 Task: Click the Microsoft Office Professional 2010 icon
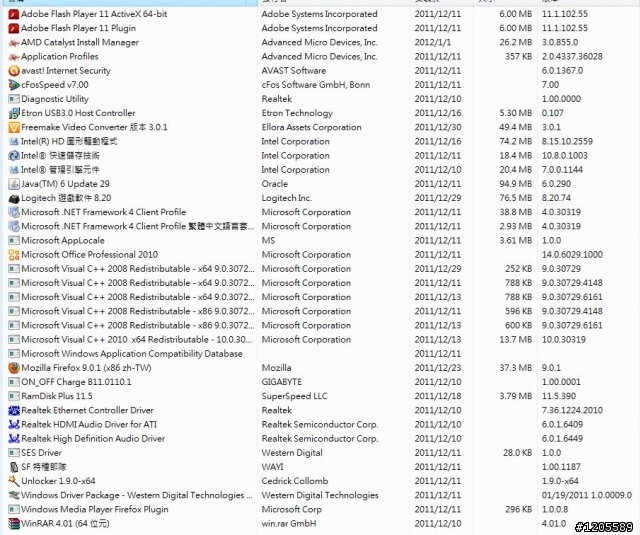click(x=14, y=255)
